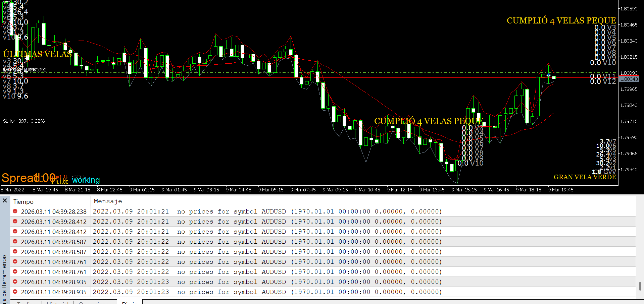Select the 'SL for -397, -0.22%' line label
This screenshot has height=304, width=644.
[24, 121]
